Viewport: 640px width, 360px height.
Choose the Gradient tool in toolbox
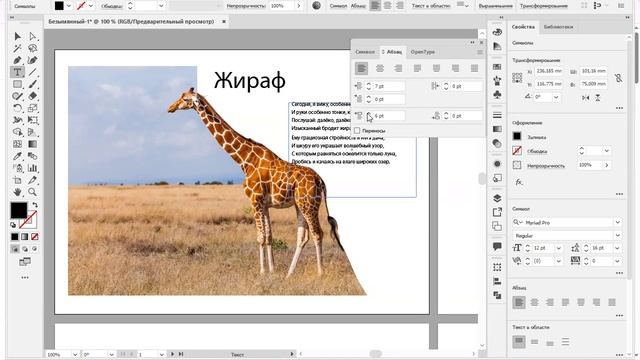tap(33, 144)
